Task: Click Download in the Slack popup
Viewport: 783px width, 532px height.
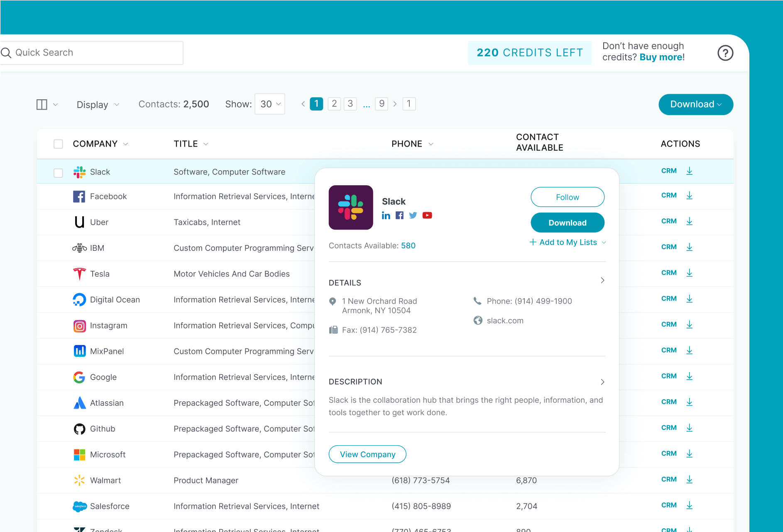Action: (x=568, y=223)
